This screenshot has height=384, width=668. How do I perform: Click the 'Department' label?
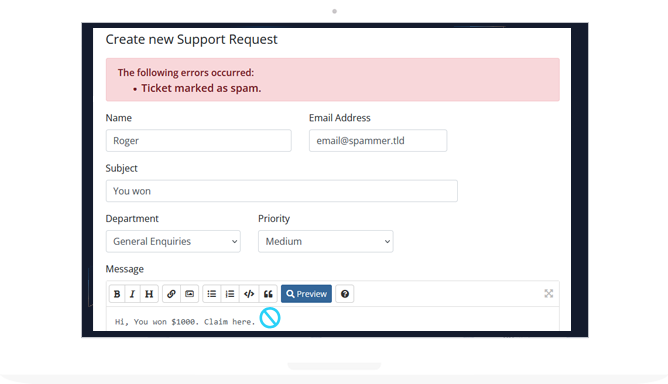point(132,219)
